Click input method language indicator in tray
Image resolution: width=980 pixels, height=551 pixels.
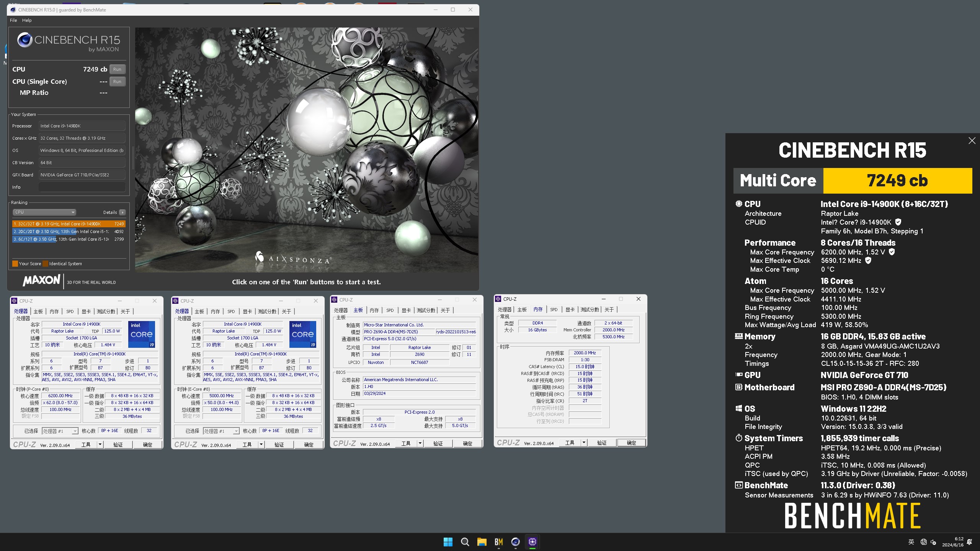point(911,542)
